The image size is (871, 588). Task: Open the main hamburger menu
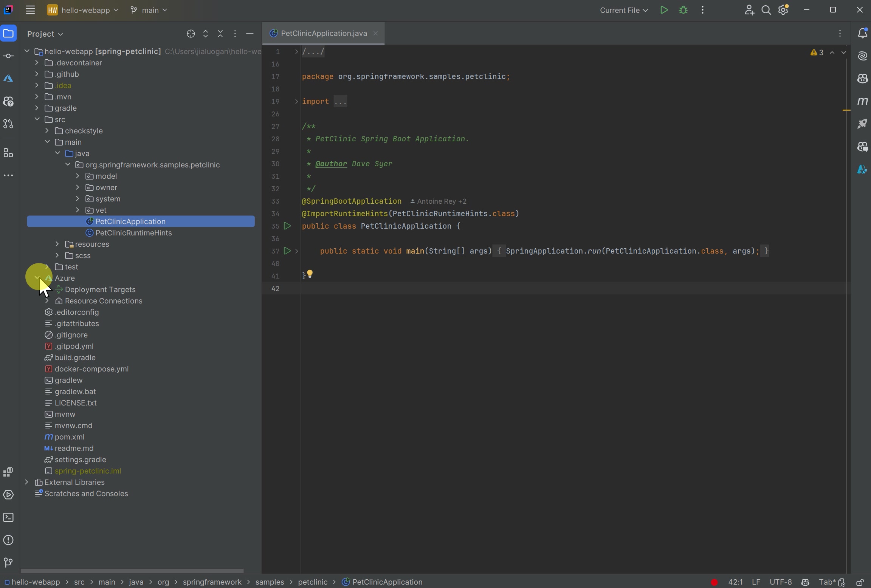[x=30, y=10]
